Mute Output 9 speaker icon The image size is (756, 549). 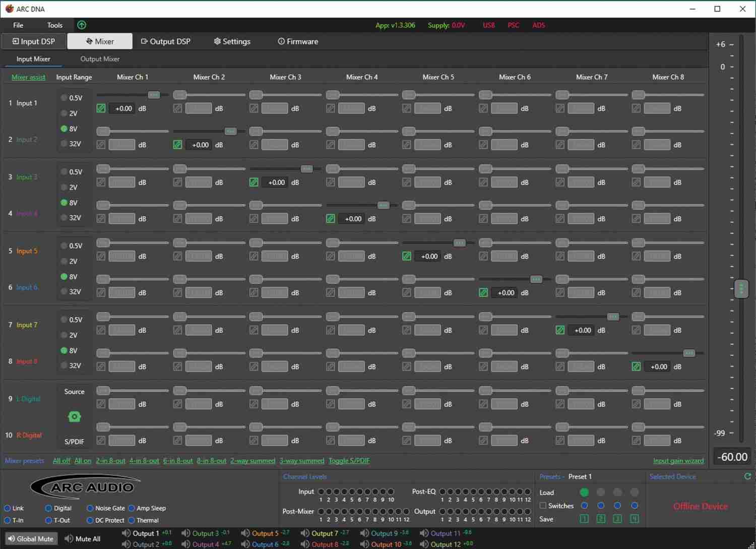click(364, 533)
